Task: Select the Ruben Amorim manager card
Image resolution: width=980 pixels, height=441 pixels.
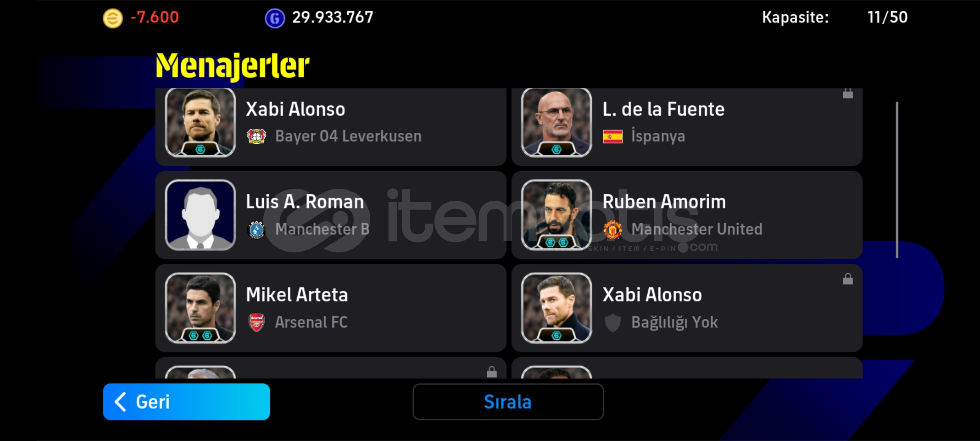Action: pyautogui.click(x=687, y=215)
